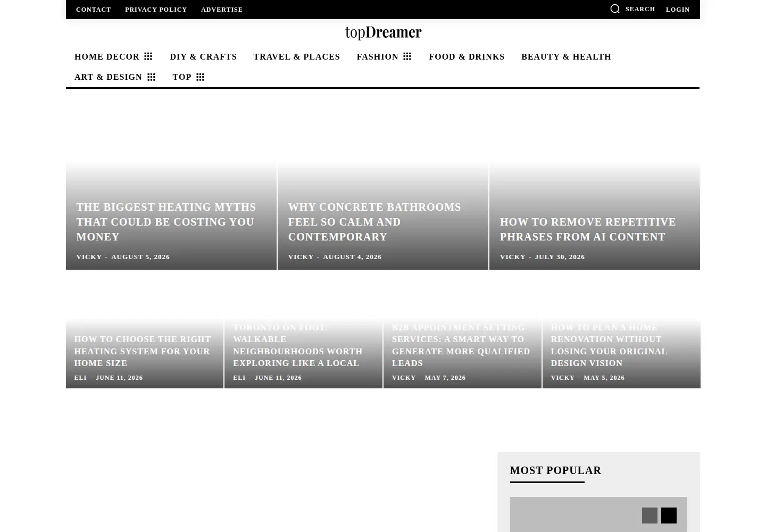
Task: Click author Vicky on concrete bathrooms article
Action: (301, 257)
